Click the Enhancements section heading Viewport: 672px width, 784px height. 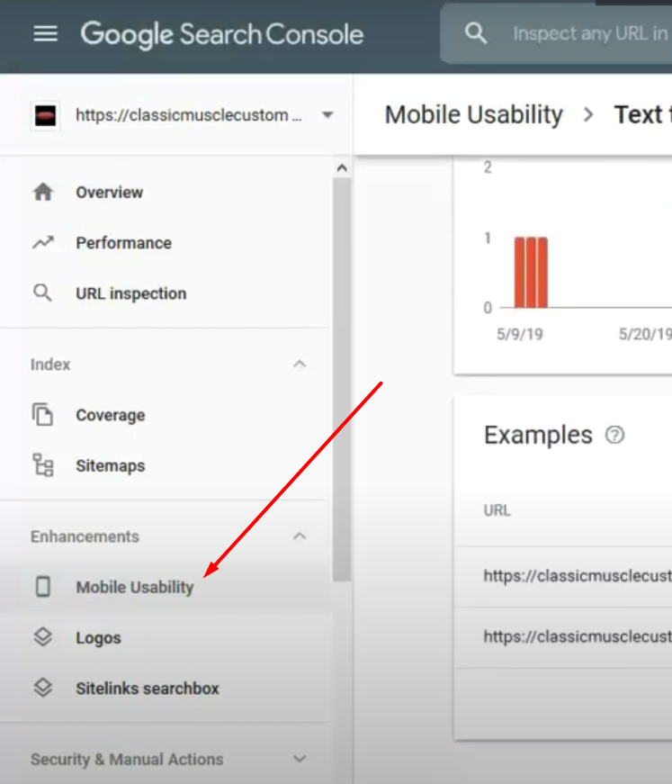pyautogui.click(x=85, y=536)
